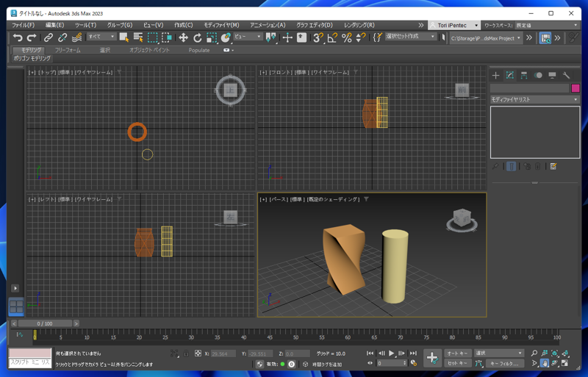Expand the menu bar overflow chevron

coord(421,25)
